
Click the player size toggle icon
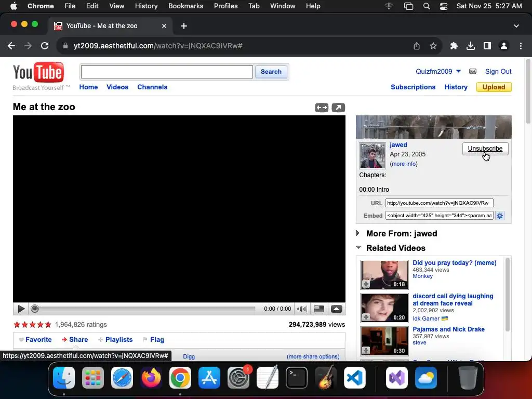[x=319, y=309]
